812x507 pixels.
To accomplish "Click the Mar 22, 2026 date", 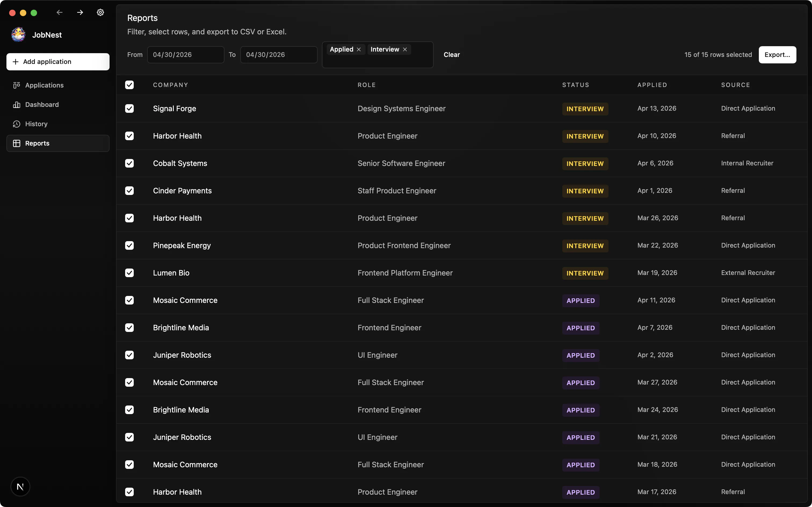I will (x=657, y=245).
